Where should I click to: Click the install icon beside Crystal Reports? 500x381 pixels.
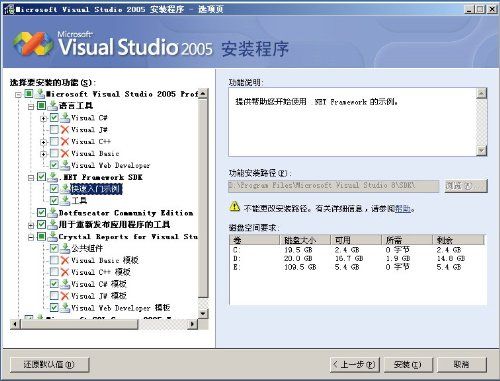point(53,236)
